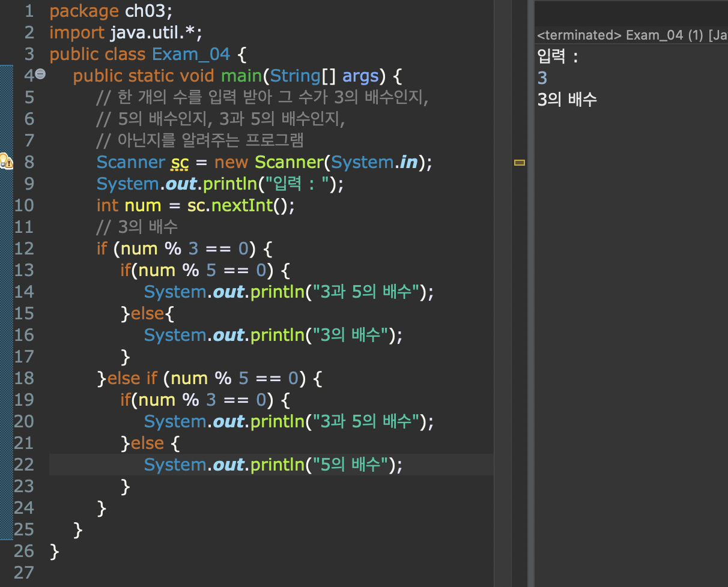The width and height of the screenshot is (728, 587).
Task: Click the comment '// 아닌지를 알려주는 프로그램'
Action: 200,141
